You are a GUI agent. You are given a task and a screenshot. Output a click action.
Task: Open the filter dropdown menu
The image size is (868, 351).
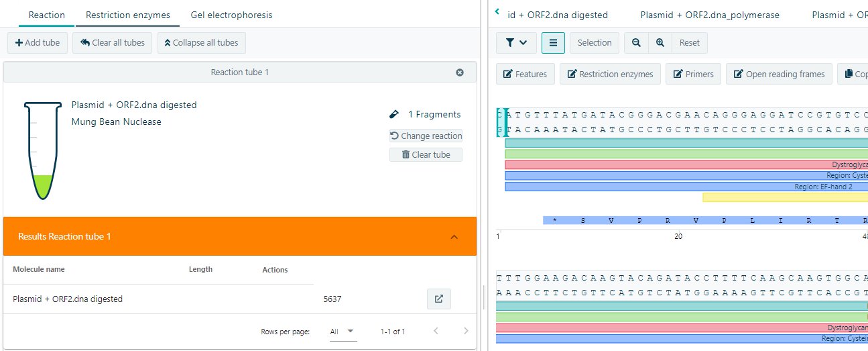pos(515,43)
